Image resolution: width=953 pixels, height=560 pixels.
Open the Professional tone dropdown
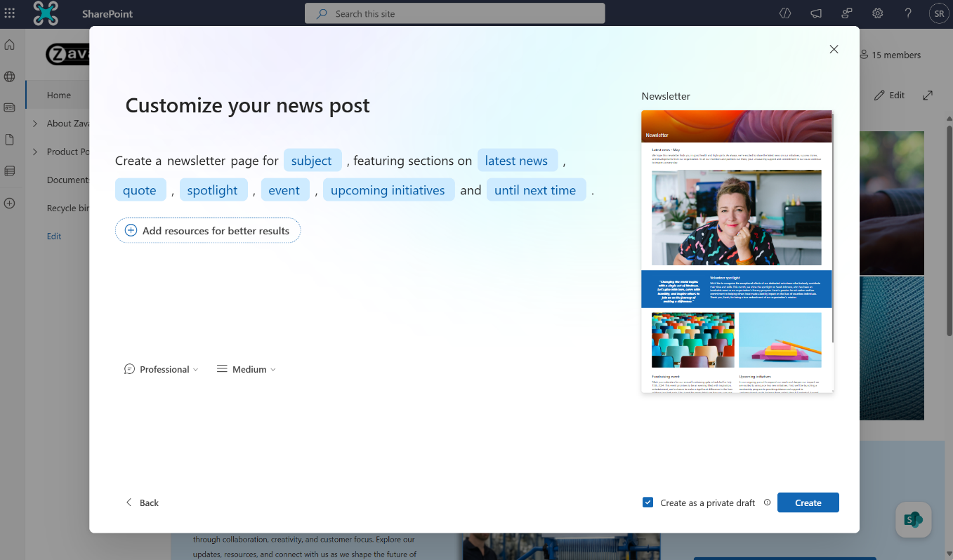(x=161, y=368)
